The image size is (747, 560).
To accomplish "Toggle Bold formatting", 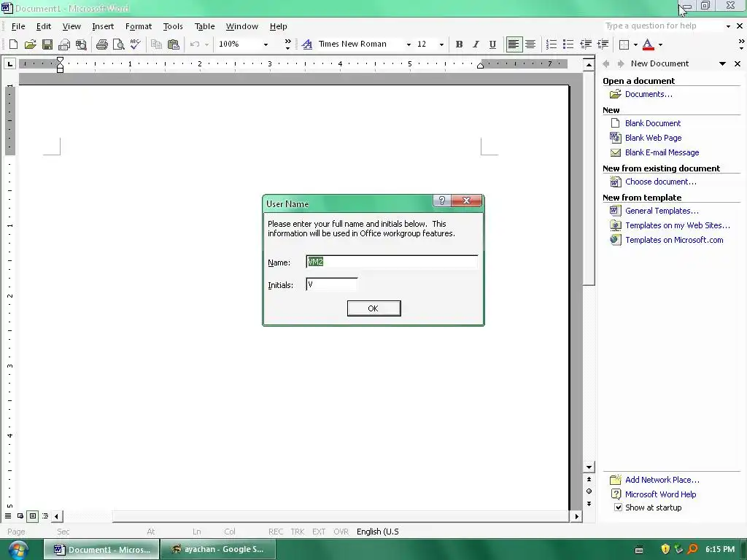I will point(459,44).
